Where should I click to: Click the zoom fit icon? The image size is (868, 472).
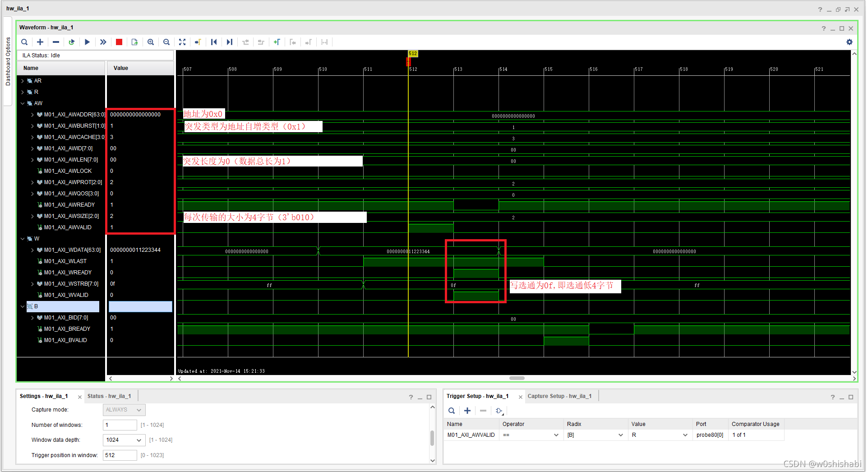coord(182,42)
